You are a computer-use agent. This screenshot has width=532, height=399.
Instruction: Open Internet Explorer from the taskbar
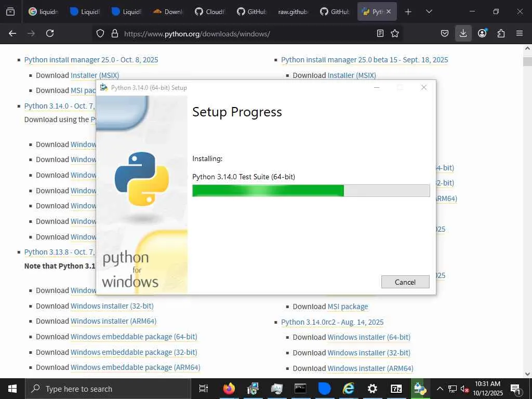coord(348,389)
